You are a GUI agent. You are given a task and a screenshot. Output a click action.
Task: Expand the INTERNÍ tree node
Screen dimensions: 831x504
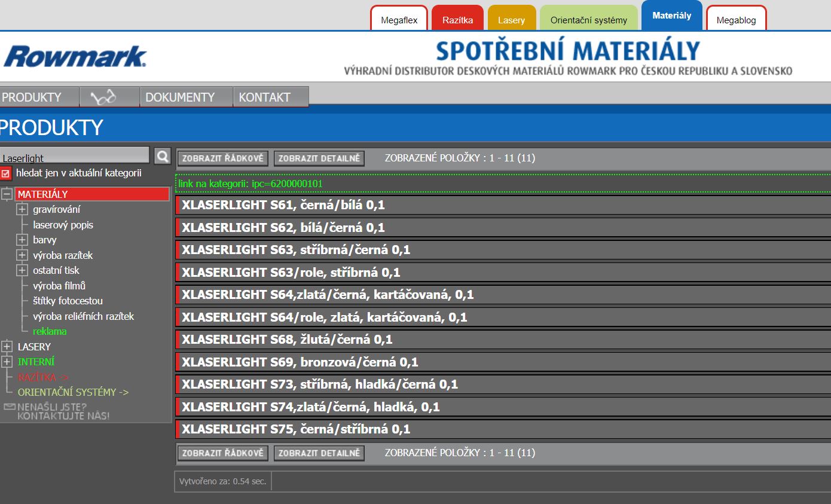(7, 362)
